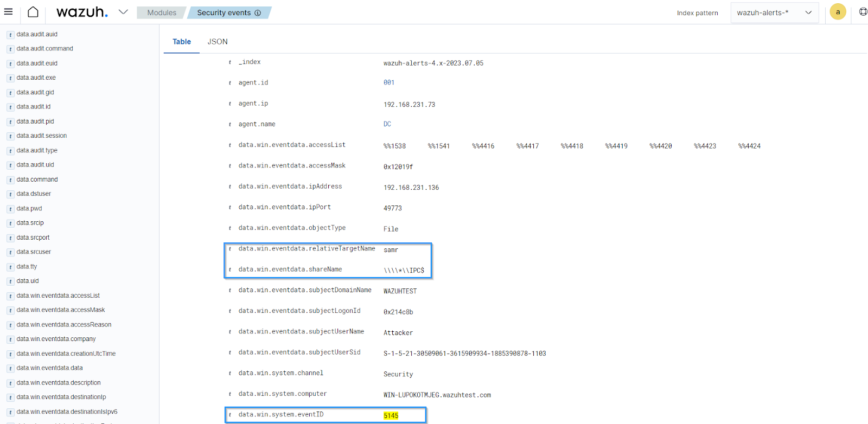Select data.win.eventdata.destinationIp in sidebar
Screen dimensions: 868x424
(61, 397)
